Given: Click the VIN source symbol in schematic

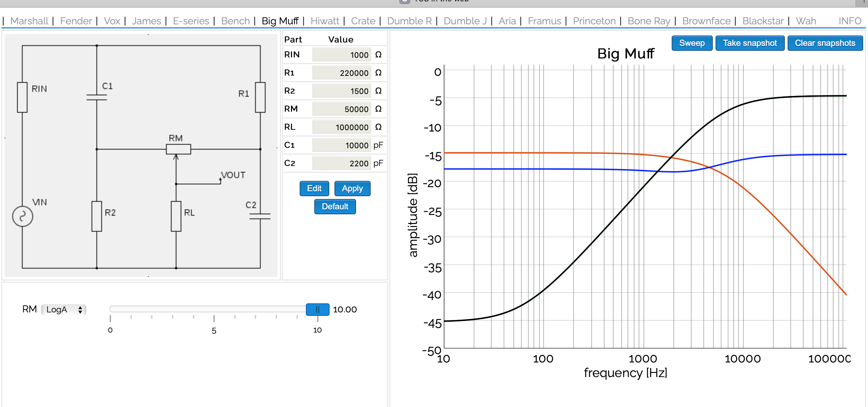Looking at the screenshot, I should (x=23, y=216).
